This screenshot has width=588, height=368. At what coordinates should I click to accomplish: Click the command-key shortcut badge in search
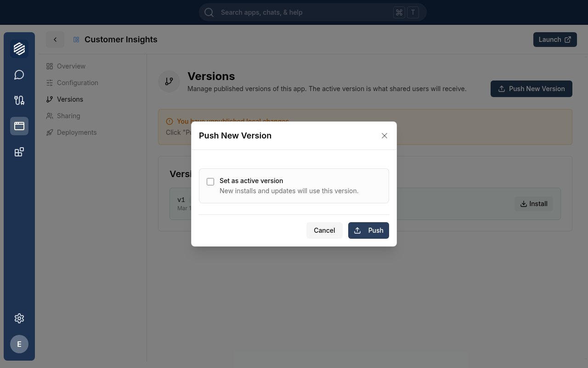[x=399, y=12]
